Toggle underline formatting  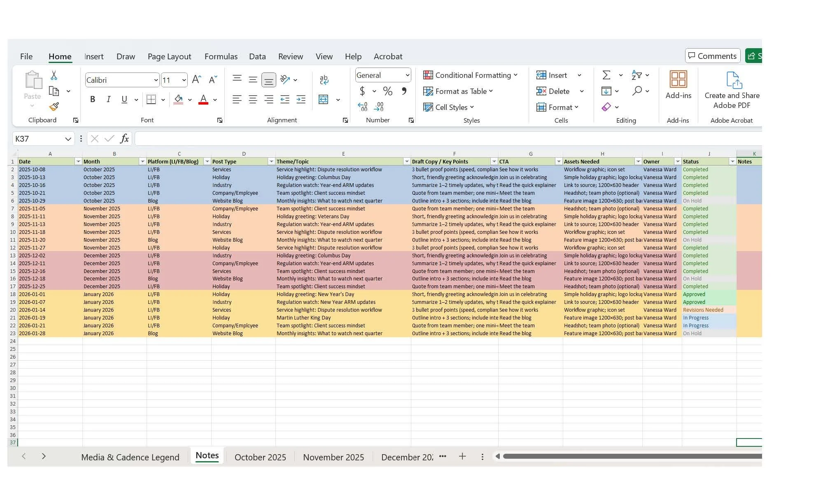coord(124,99)
